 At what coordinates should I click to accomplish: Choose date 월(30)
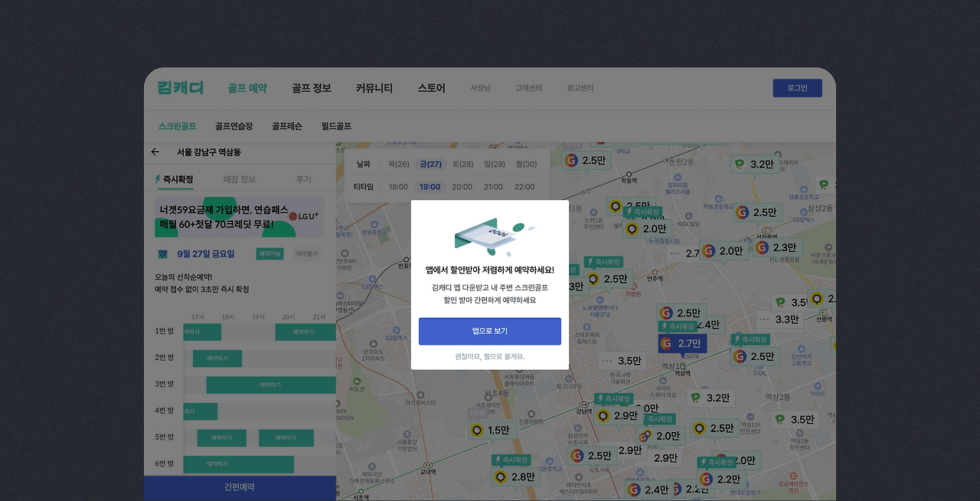(x=526, y=164)
